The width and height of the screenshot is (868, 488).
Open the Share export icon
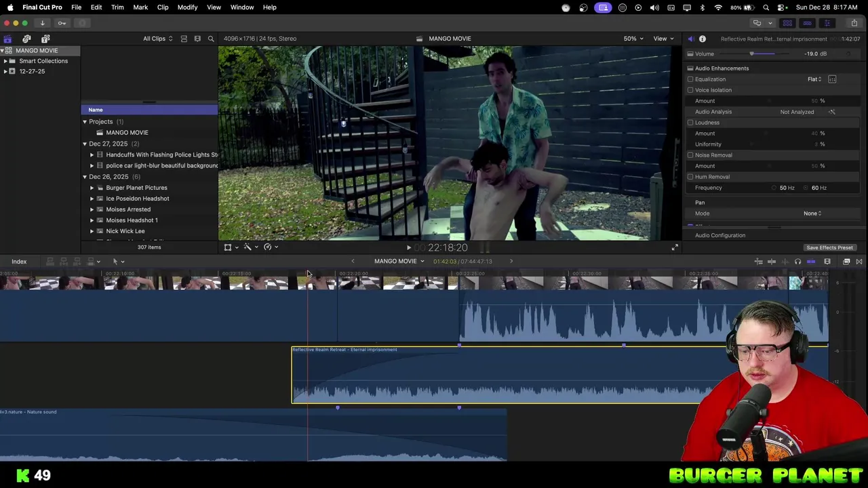[854, 23]
